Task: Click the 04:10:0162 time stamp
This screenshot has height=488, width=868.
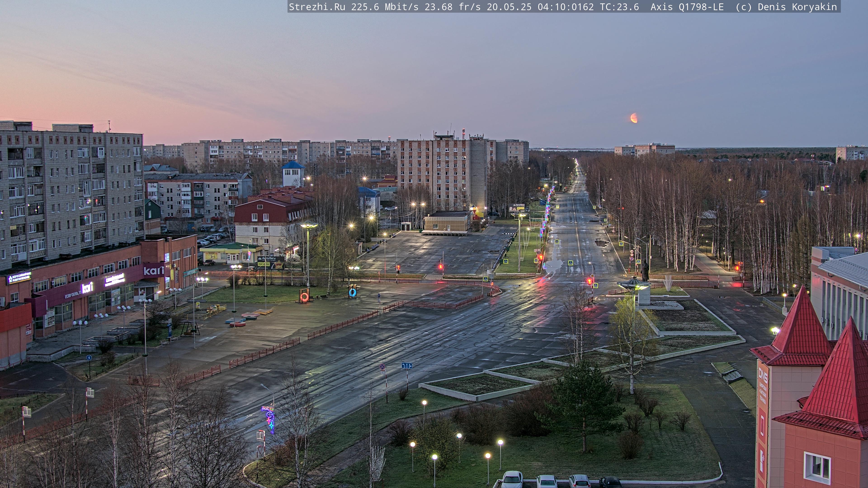Action: click(566, 7)
